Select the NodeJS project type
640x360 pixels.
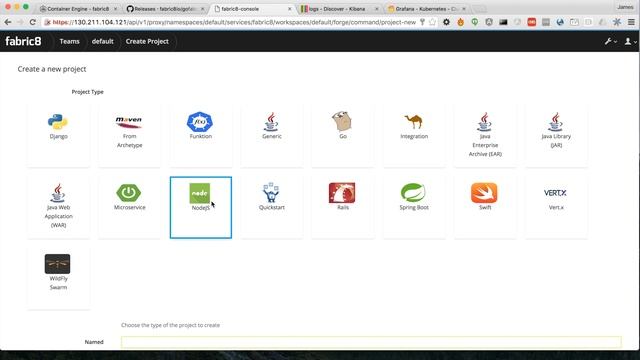click(x=200, y=207)
